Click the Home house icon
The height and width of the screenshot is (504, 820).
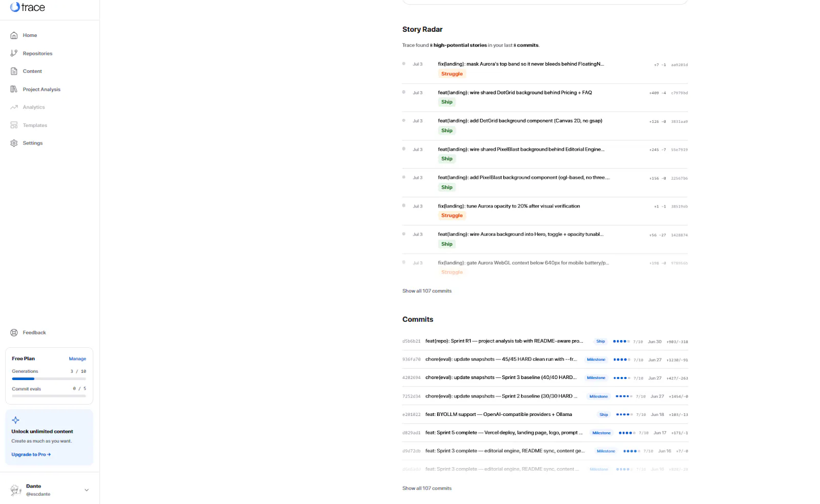point(14,35)
